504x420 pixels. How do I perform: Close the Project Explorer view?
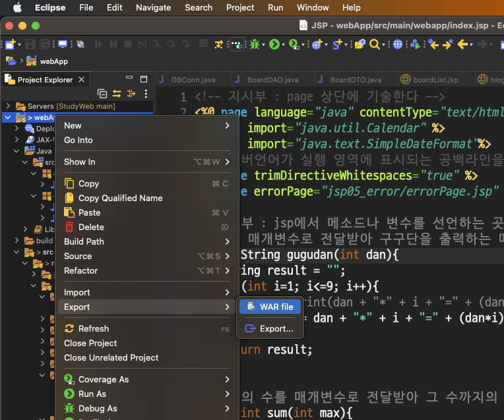(x=82, y=79)
